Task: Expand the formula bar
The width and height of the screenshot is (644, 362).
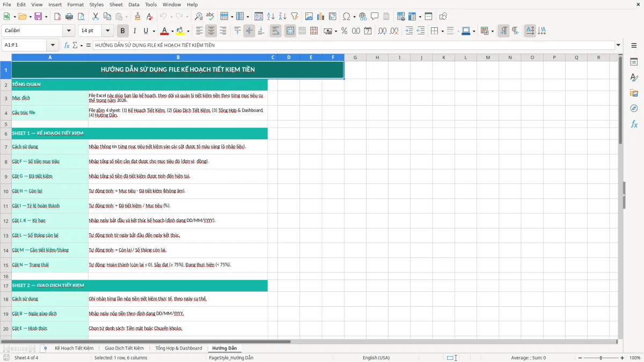Action: pyautogui.click(x=618, y=46)
